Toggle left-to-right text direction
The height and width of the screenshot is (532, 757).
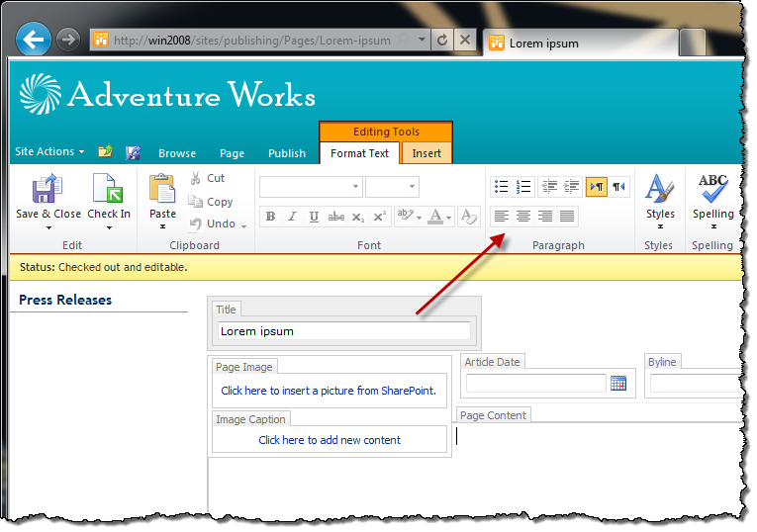click(x=597, y=186)
